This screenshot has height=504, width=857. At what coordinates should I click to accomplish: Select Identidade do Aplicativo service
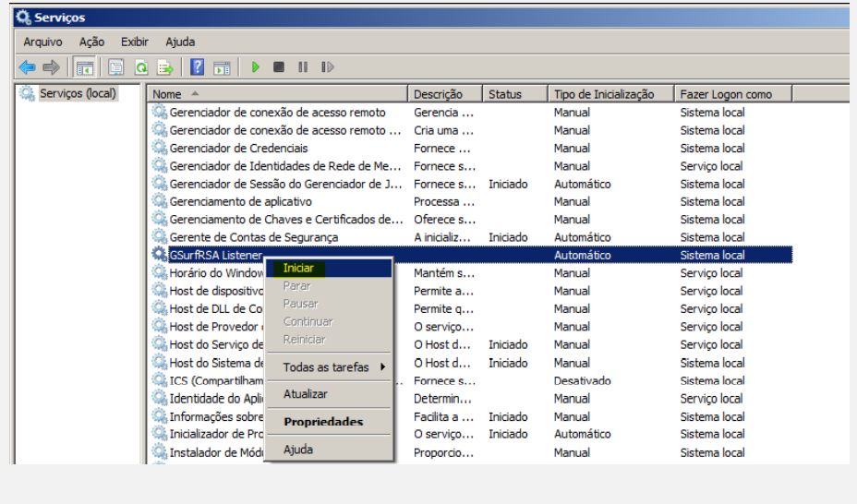click(x=216, y=398)
